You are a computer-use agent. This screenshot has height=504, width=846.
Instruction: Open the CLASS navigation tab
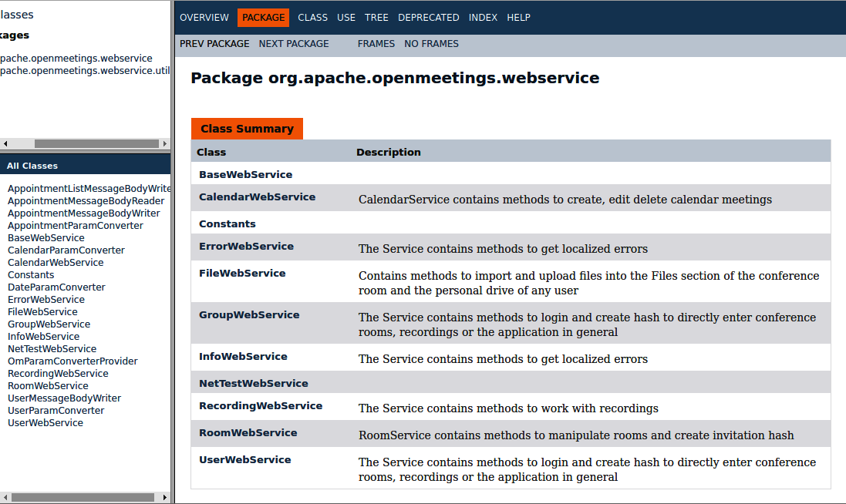click(x=312, y=17)
